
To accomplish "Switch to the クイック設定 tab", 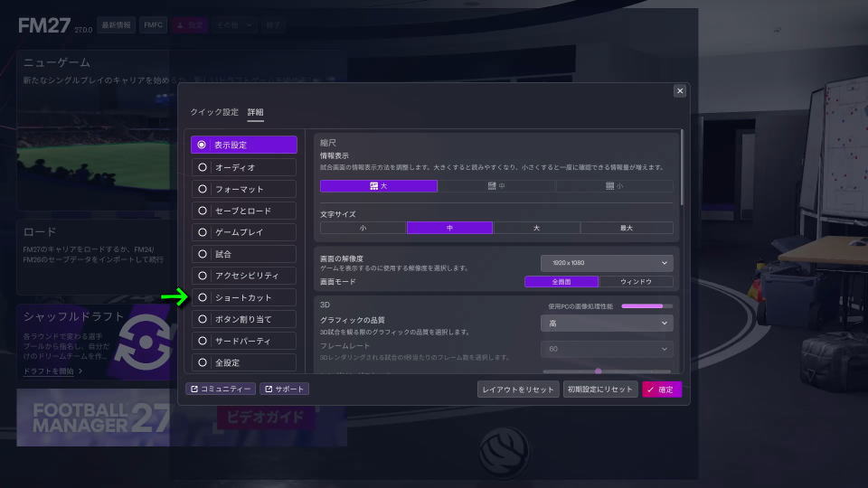I will pos(214,112).
